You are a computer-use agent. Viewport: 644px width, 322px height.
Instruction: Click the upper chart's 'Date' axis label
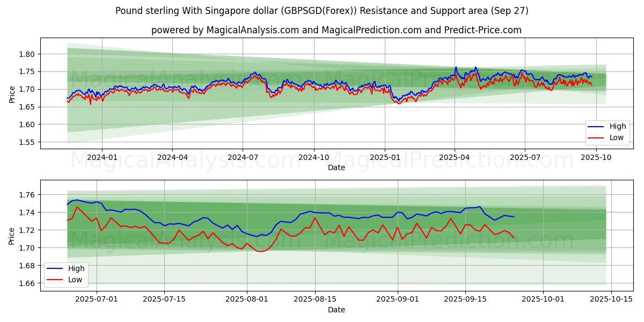point(336,167)
